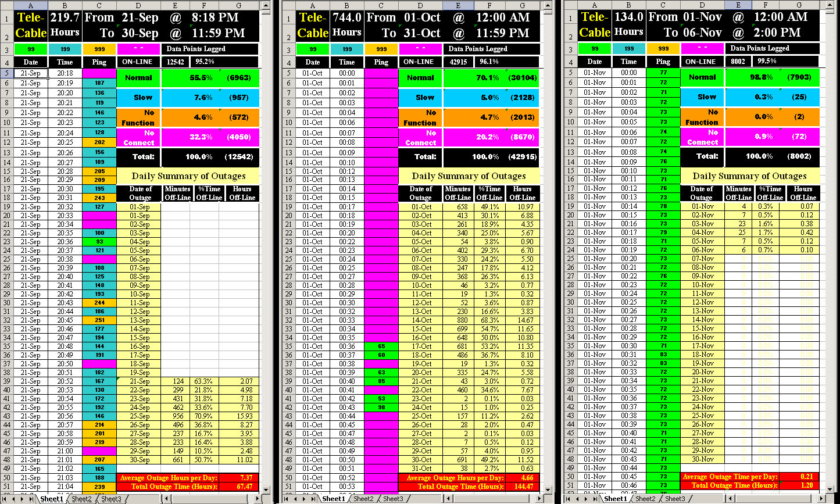
Task: Click teal '199' legend cell in October window
Action: 347,49
